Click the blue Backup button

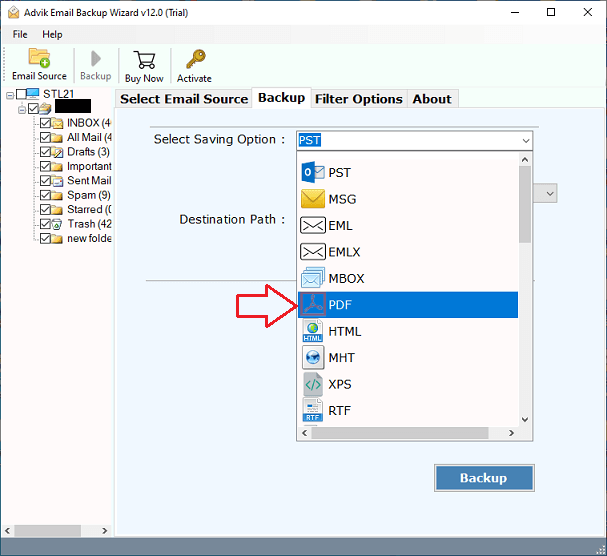pyautogui.click(x=484, y=478)
